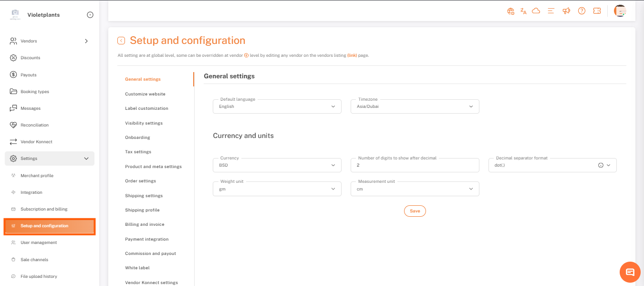Click the digits after decimal input field
The height and width of the screenshot is (286, 644).
click(415, 165)
